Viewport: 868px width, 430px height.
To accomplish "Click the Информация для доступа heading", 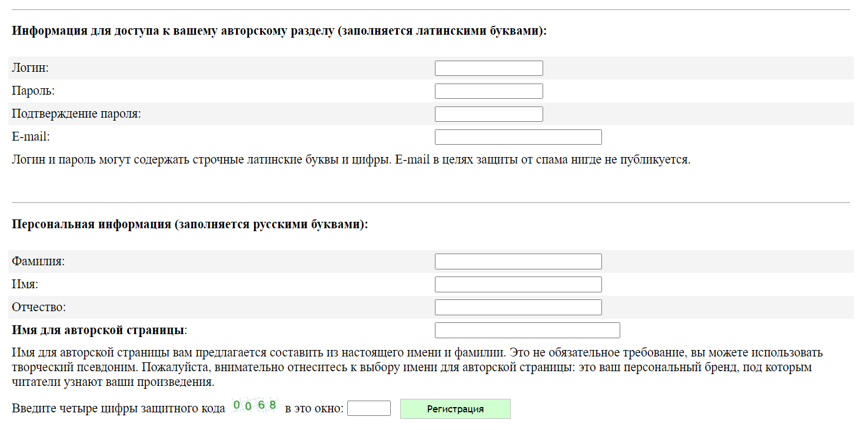I will (x=280, y=31).
